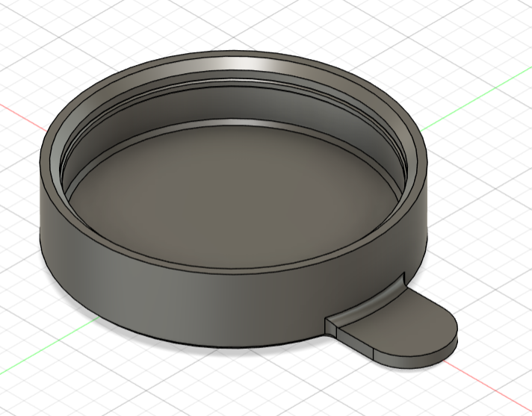This screenshot has height=416, width=532.
Task: Select the curved fillet joining tab and wall
Action: 368,305
